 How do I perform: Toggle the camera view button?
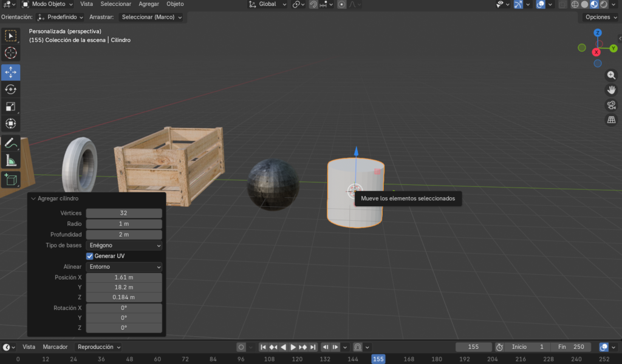click(x=612, y=105)
